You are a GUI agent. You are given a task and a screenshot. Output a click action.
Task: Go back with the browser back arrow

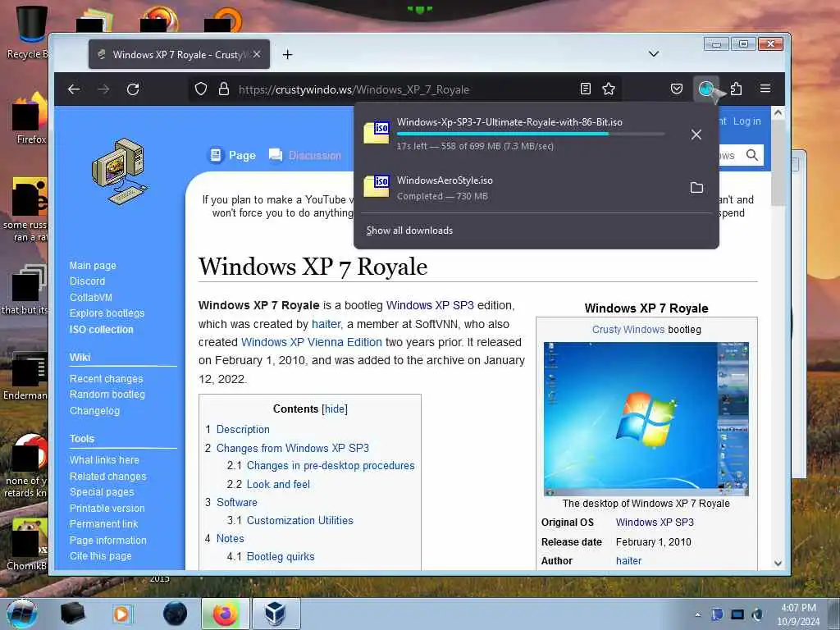[74, 89]
